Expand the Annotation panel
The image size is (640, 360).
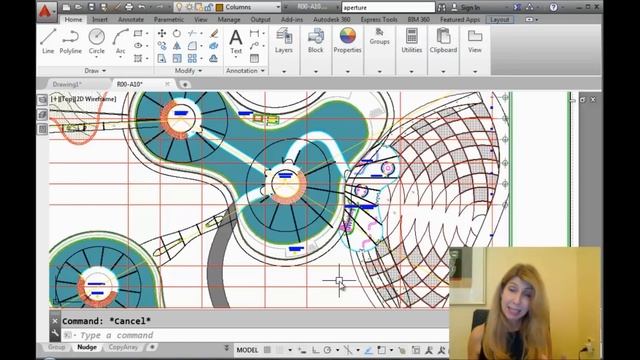tap(245, 71)
